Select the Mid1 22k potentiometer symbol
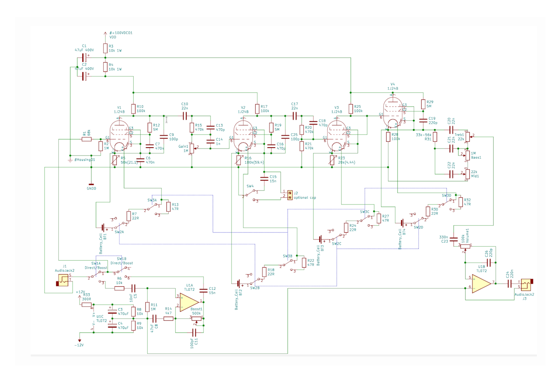 pyautogui.click(x=467, y=174)
